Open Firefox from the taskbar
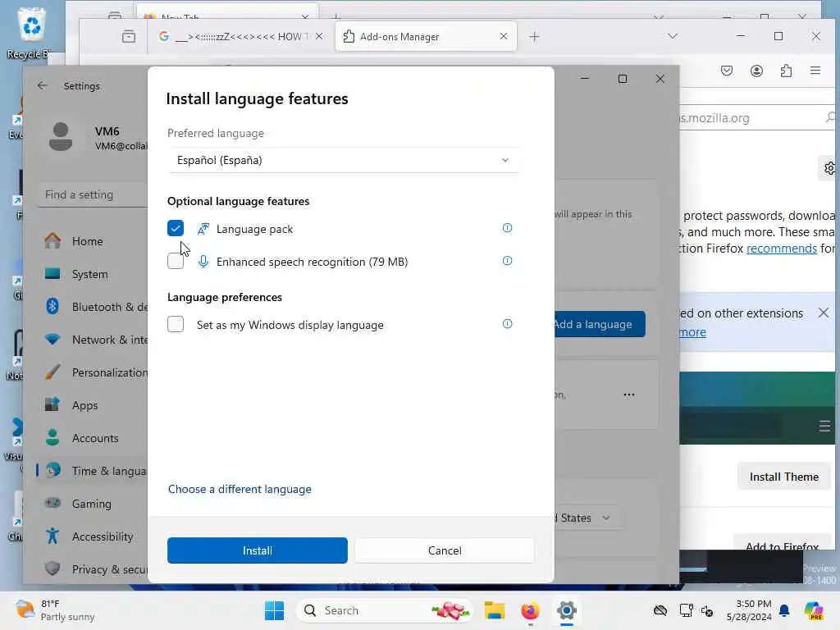 click(x=530, y=610)
